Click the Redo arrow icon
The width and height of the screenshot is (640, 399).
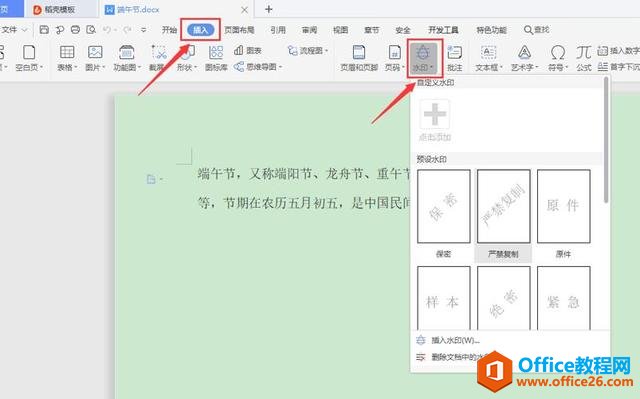(127, 30)
